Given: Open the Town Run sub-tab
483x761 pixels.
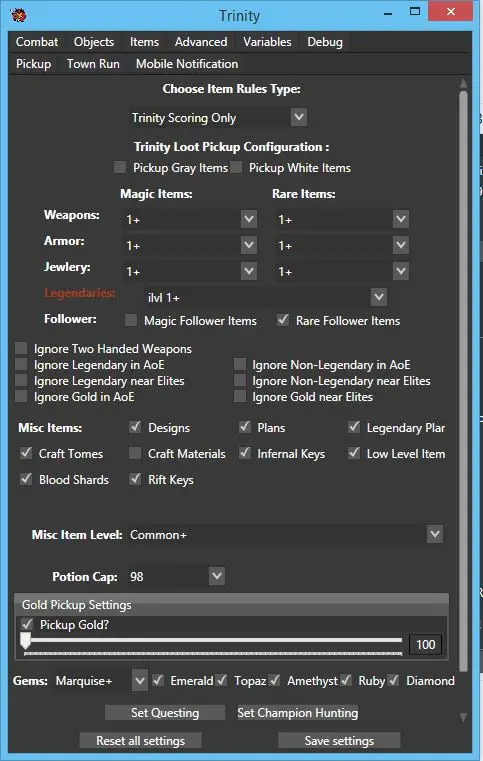Looking at the screenshot, I should click(93, 64).
